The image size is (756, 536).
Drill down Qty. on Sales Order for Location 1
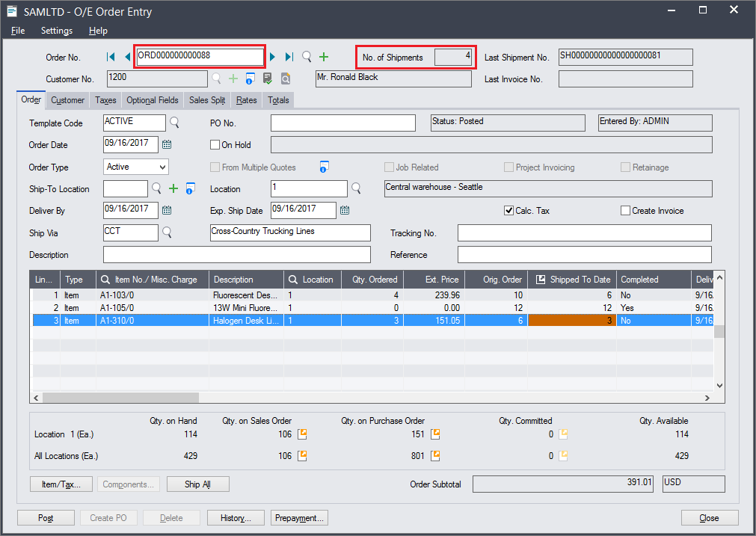(x=302, y=434)
